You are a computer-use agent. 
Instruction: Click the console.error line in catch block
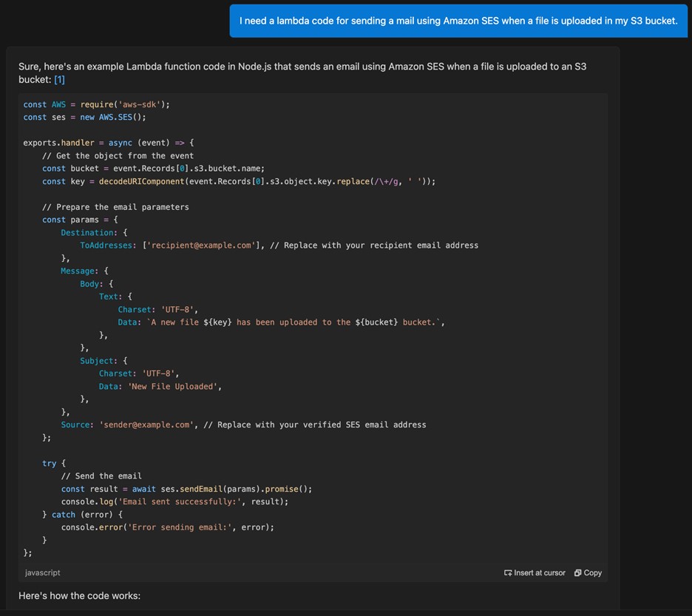pyautogui.click(x=167, y=527)
